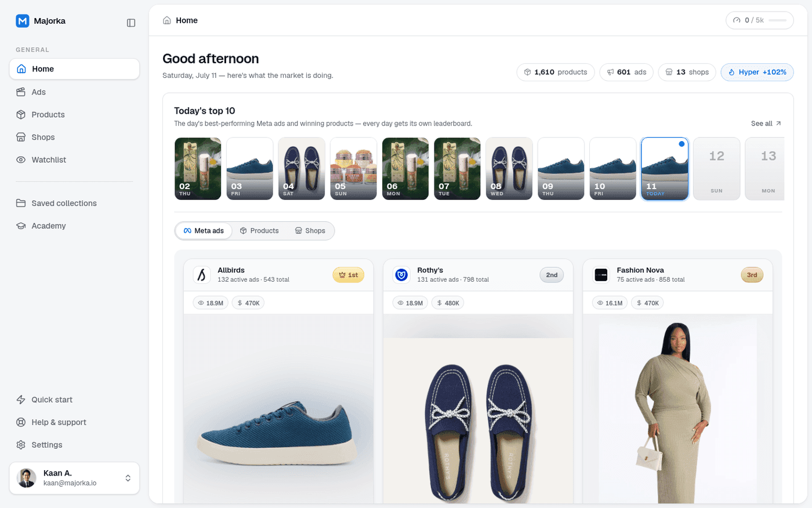Select the 03 FRI leaderboard day
812x508 pixels.
(x=249, y=168)
